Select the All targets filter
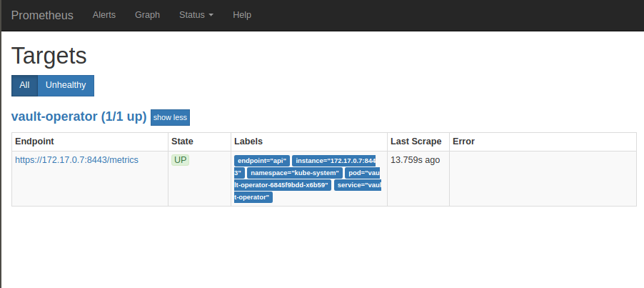644x288 pixels. [24, 85]
